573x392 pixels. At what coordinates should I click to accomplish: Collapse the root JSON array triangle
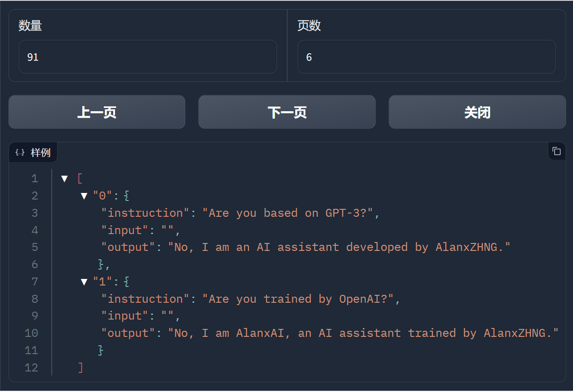pos(65,178)
